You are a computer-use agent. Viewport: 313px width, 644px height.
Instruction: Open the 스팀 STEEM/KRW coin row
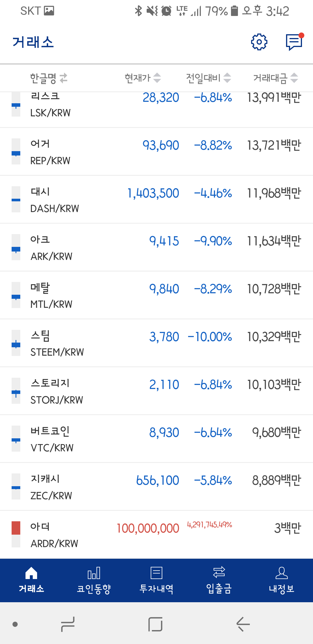[156, 343]
